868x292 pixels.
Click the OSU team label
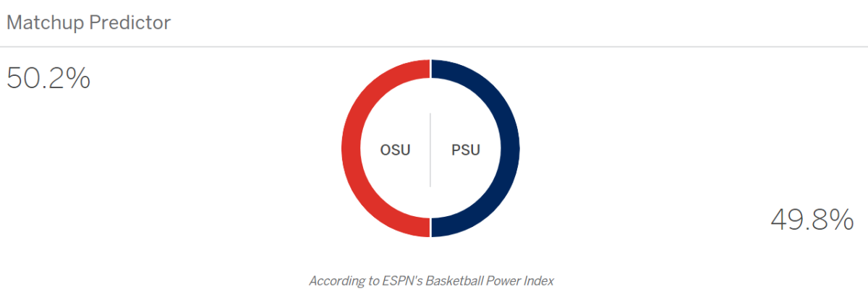coord(395,150)
